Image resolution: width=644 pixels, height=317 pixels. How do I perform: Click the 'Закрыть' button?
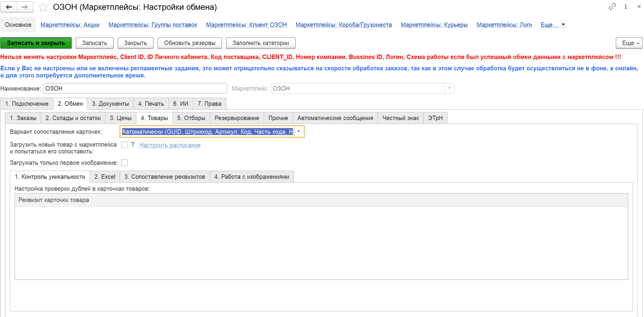coord(135,43)
